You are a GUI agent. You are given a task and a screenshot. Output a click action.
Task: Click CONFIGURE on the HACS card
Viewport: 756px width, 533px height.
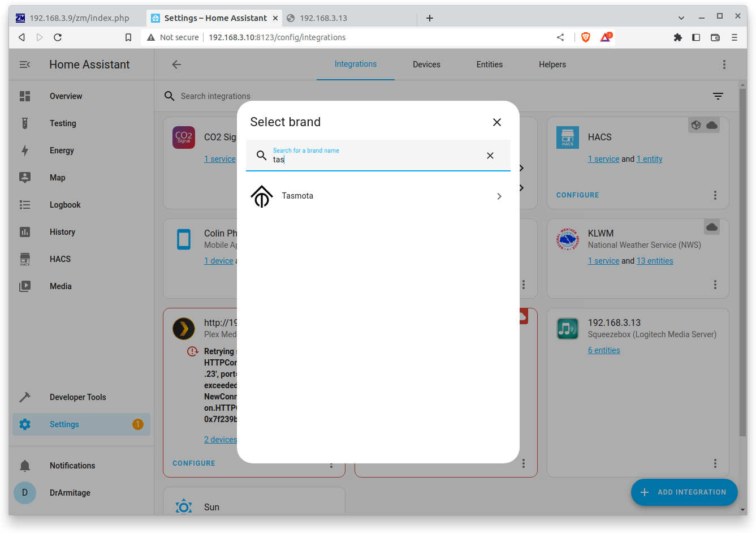577,195
